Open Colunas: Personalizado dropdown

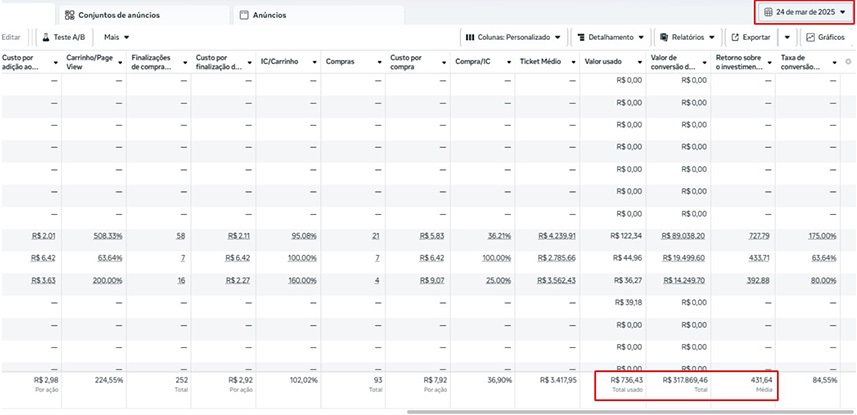[513, 37]
